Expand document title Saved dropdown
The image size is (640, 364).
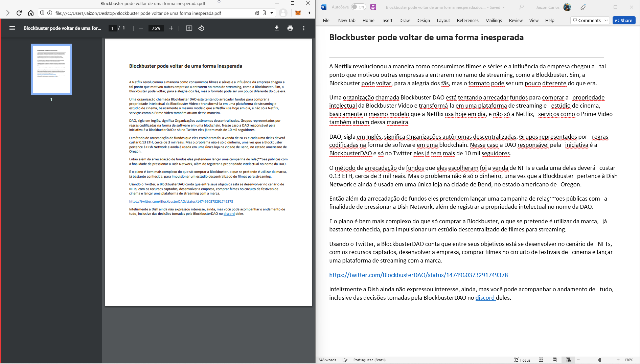tap(503, 7)
